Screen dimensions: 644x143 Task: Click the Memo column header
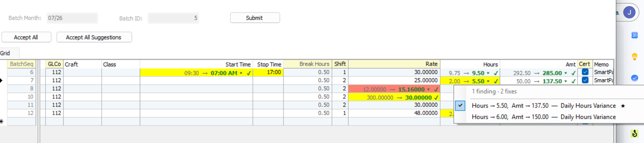coord(603,64)
